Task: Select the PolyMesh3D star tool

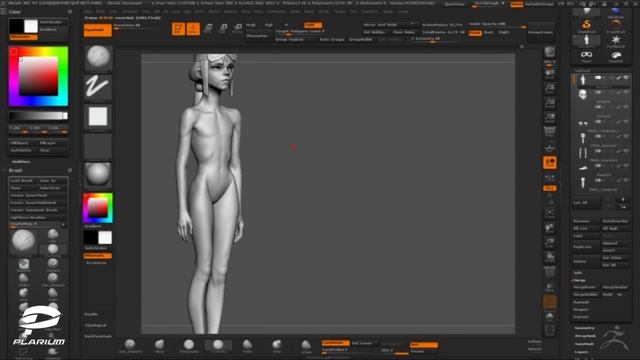Action: pyautogui.click(x=616, y=41)
